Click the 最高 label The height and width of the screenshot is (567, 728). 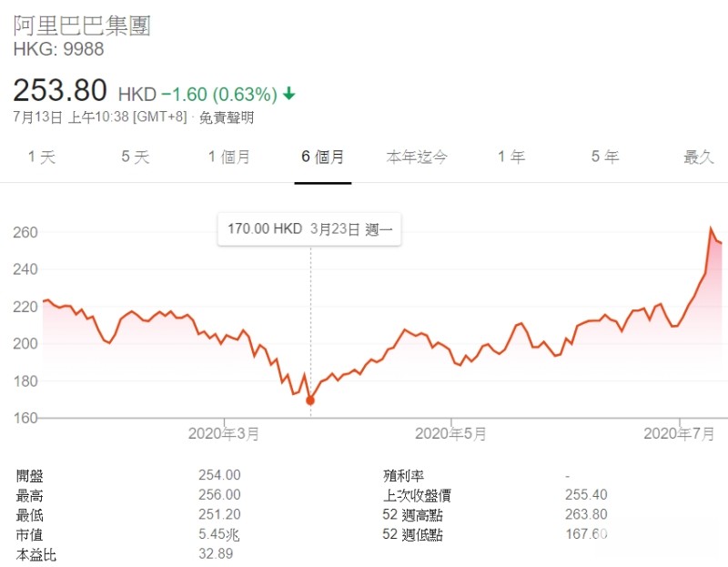tap(30, 495)
